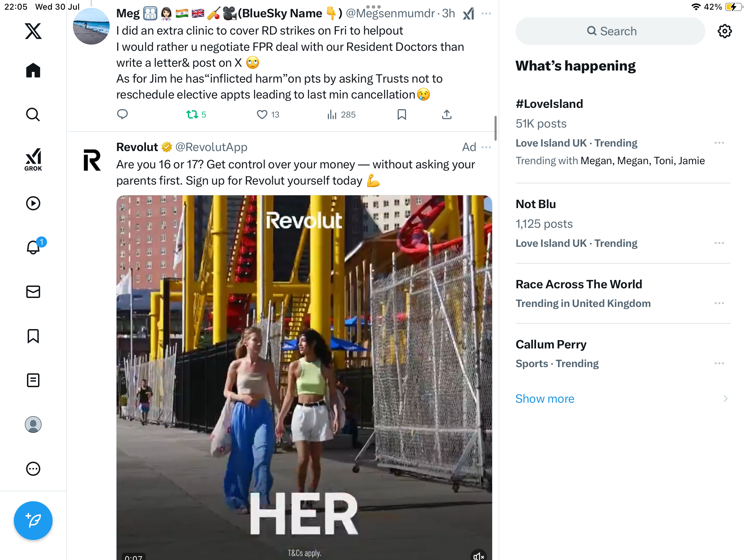Open more options for Revolut ad
The width and height of the screenshot is (747, 560).
pos(486,147)
